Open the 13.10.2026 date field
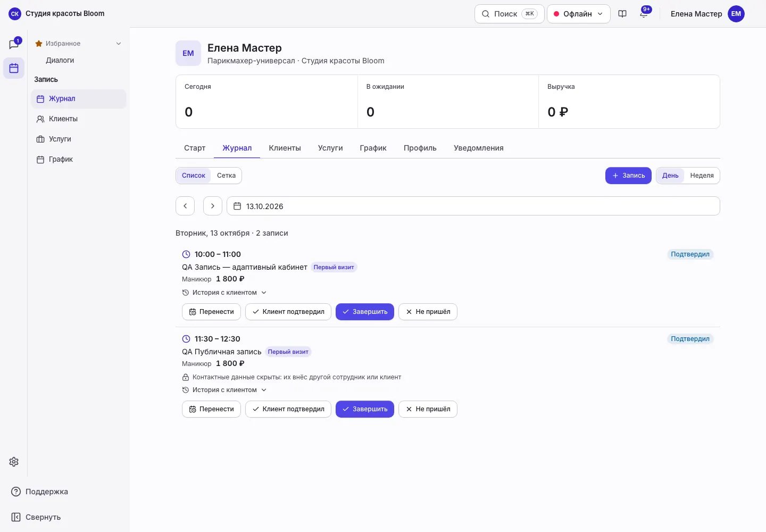 (473, 206)
